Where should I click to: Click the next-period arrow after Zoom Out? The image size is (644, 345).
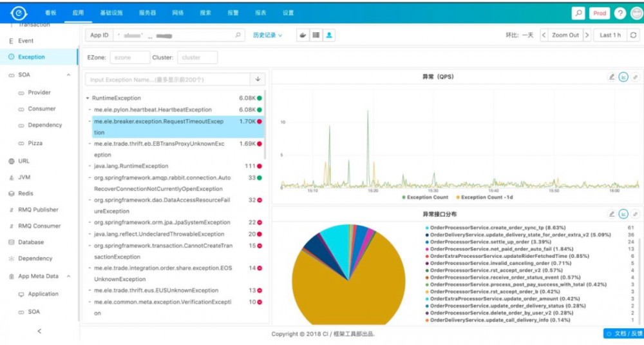pyautogui.click(x=587, y=35)
